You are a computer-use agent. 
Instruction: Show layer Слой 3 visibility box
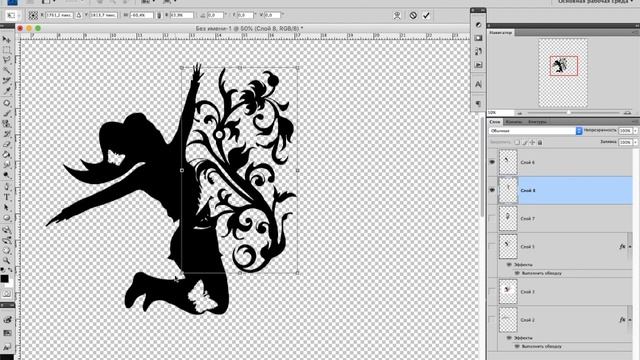point(492,291)
